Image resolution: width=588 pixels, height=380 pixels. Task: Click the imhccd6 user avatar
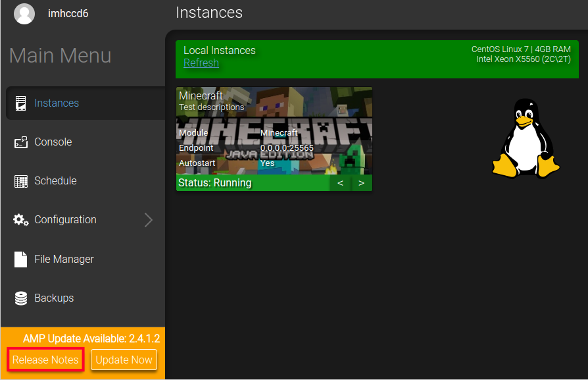coord(24,13)
